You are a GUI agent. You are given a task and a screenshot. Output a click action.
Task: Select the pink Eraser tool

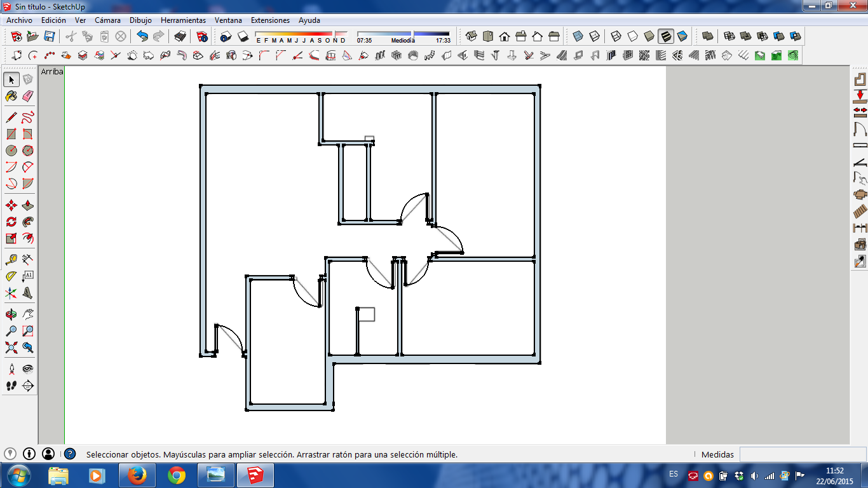[x=28, y=96]
